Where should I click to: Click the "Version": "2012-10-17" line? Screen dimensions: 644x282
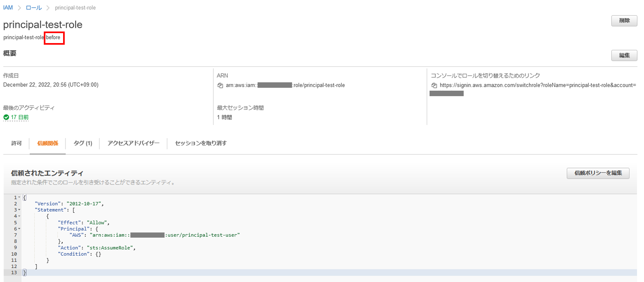69,204
